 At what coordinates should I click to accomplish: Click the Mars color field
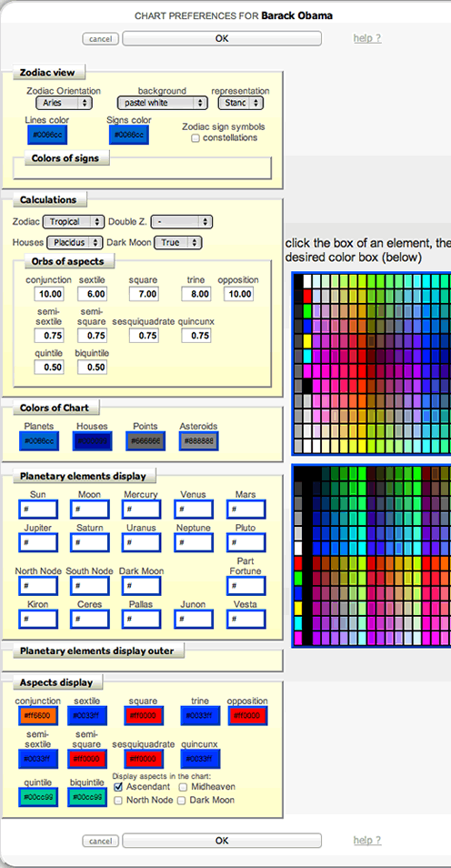[246, 510]
